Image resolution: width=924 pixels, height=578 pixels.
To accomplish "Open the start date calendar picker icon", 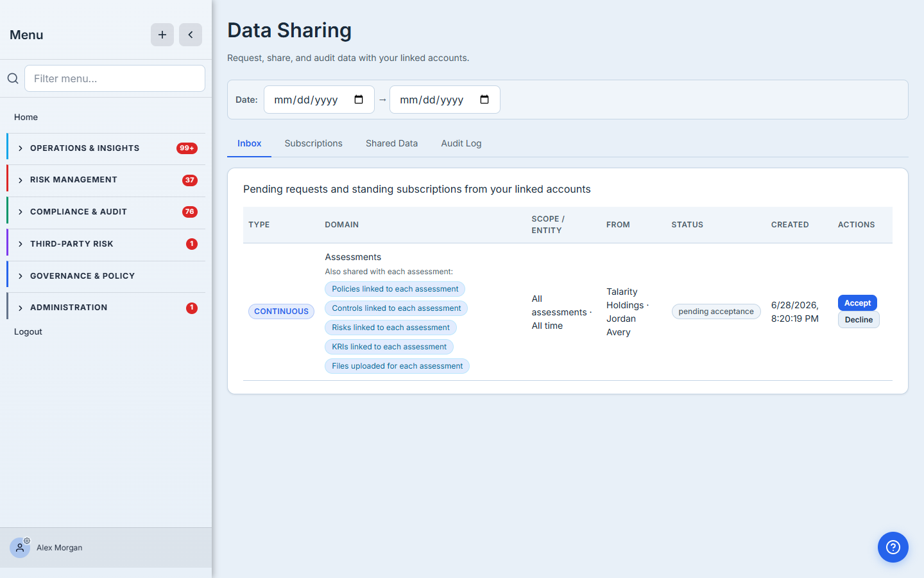I will click(x=359, y=100).
